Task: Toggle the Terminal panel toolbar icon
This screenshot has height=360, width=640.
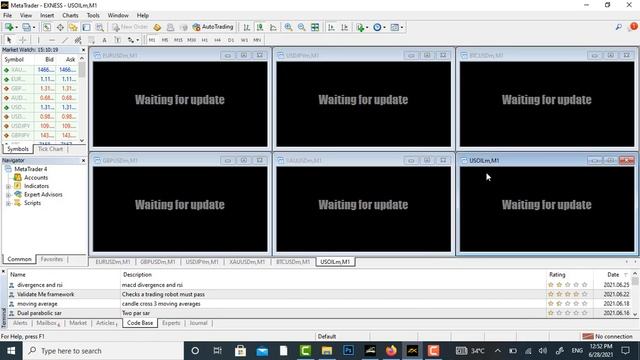Action: coord(87,27)
